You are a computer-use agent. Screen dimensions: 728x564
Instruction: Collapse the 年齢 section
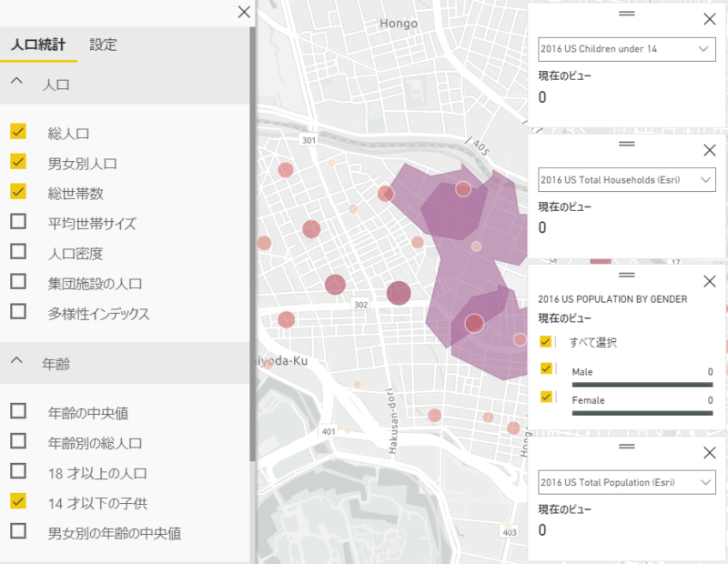[16, 360]
